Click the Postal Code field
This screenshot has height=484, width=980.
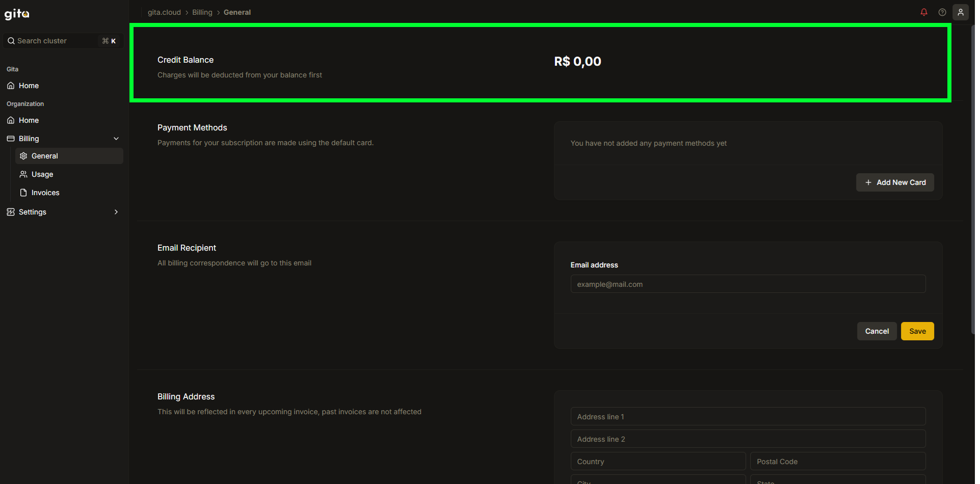pos(838,461)
